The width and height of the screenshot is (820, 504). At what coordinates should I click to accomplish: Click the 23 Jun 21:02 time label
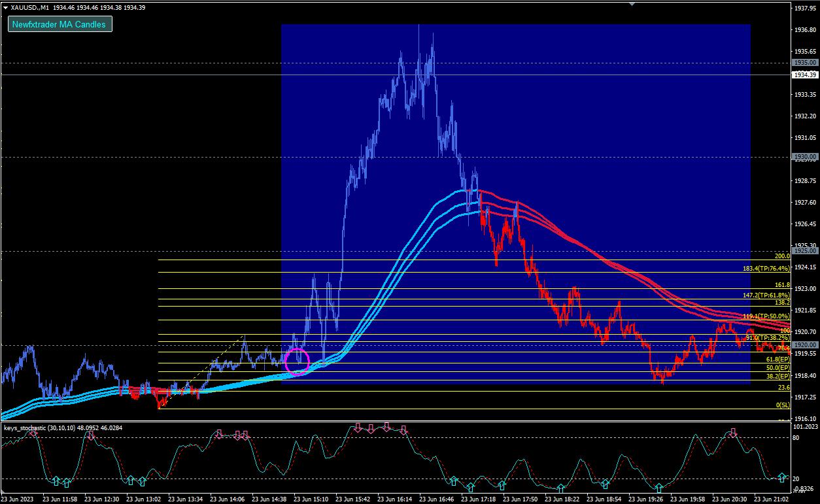[x=771, y=499]
